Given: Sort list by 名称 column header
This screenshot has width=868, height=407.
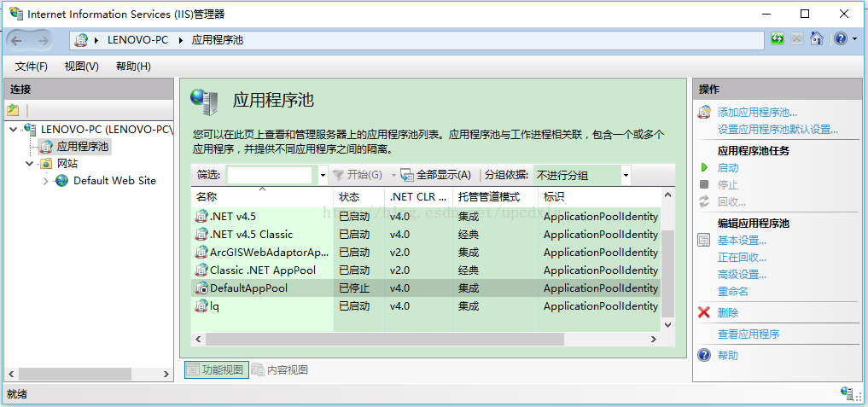Looking at the screenshot, I should (x=262, y=196).
